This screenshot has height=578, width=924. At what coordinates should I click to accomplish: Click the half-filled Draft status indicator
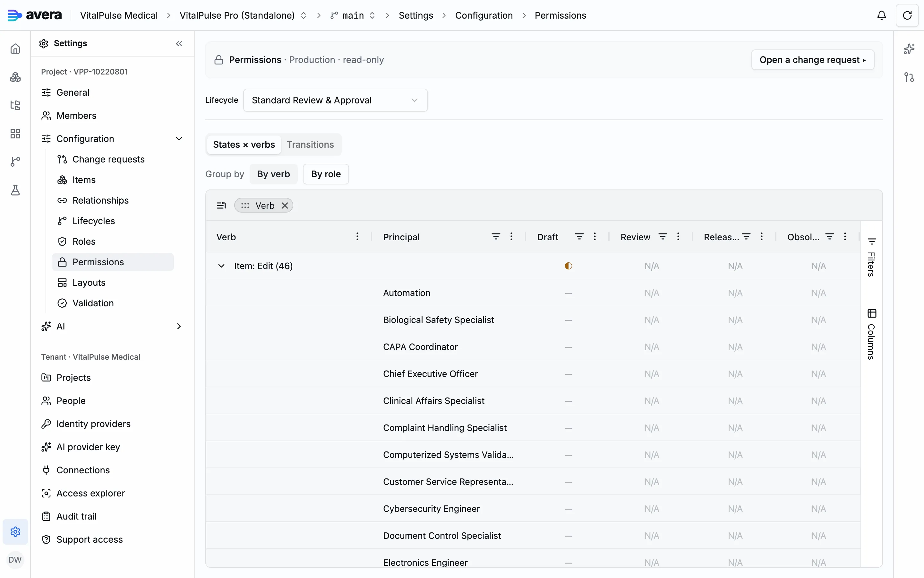(x=568, y=266)
